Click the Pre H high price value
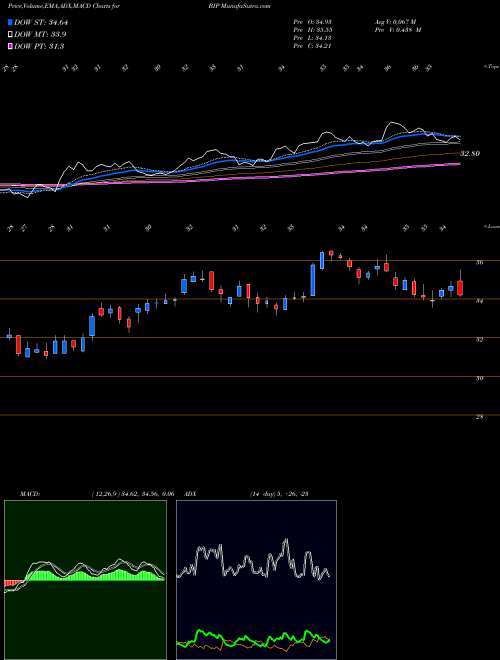 click(x=313, y=30)
